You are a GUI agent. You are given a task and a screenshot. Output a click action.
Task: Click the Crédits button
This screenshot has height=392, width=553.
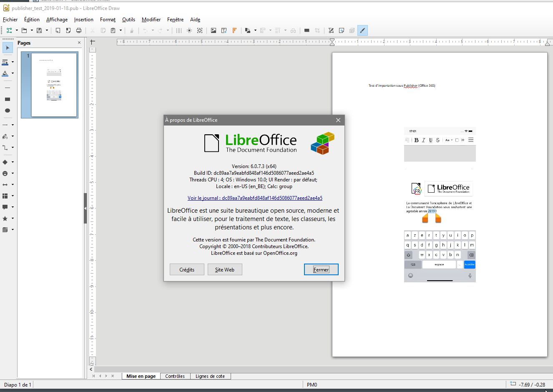[187, 270]
